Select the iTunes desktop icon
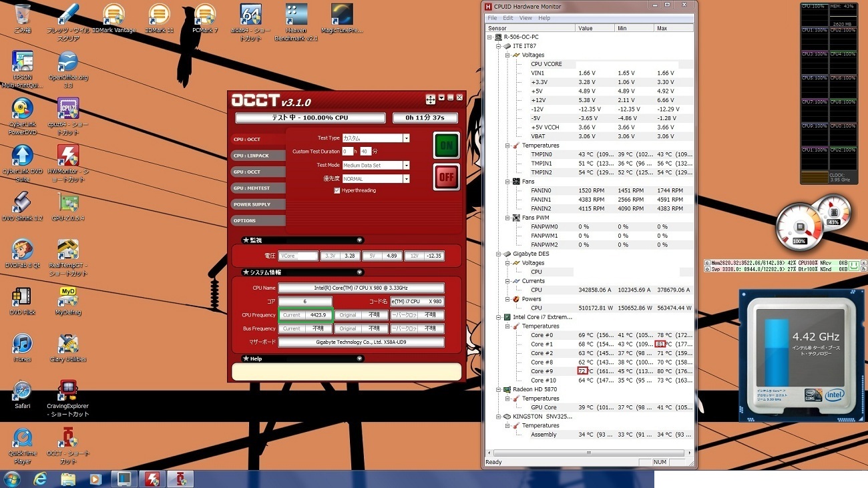The image size is (868, 488). (x=23, y=348)
